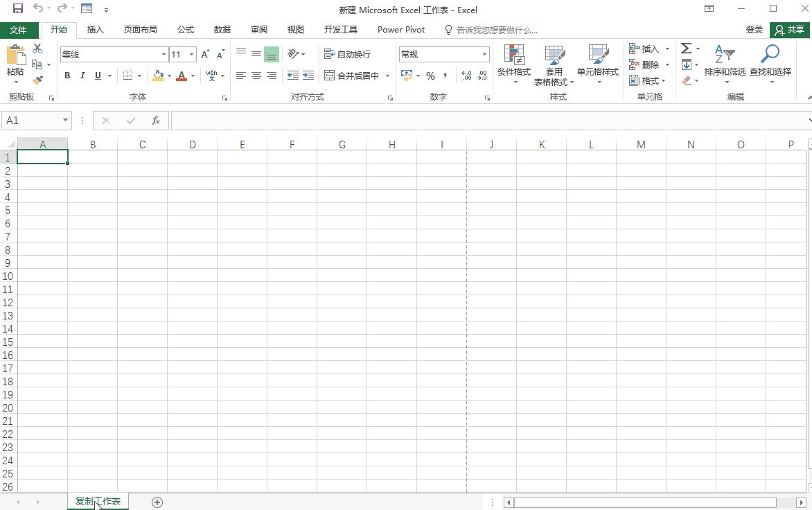Click 合并后居中 merge and center
812x510 pixels.
(x=352, y=76)
